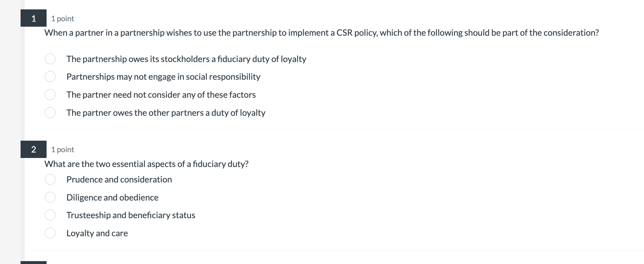
Task: Click answer text 'Partnerships may not engage in social responsibility'
Action: [x=163, y=77]
